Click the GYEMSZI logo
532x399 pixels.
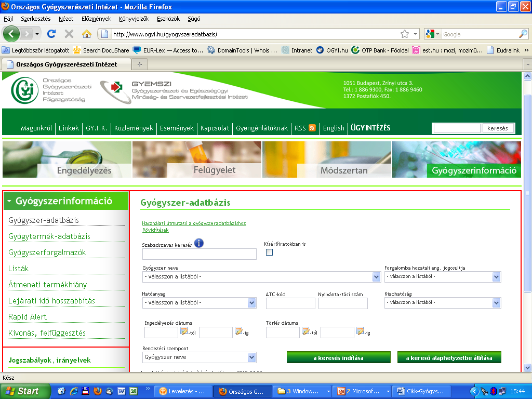[x=116, y=91]
